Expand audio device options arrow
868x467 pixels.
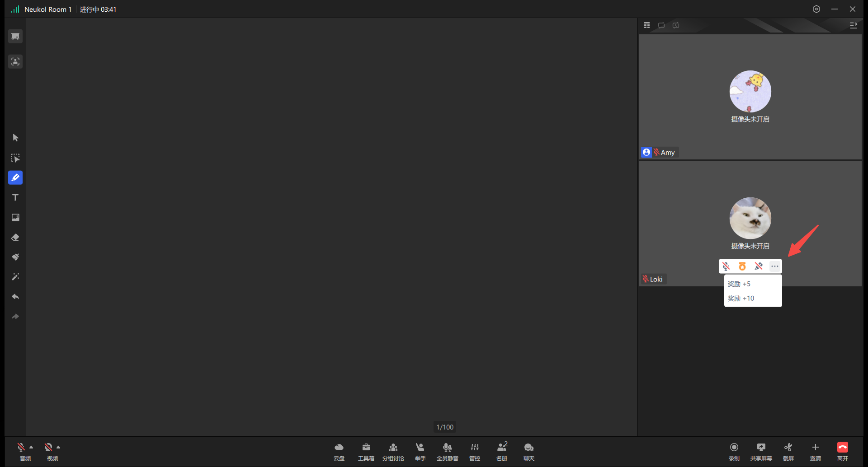click(x=31, y=447)
